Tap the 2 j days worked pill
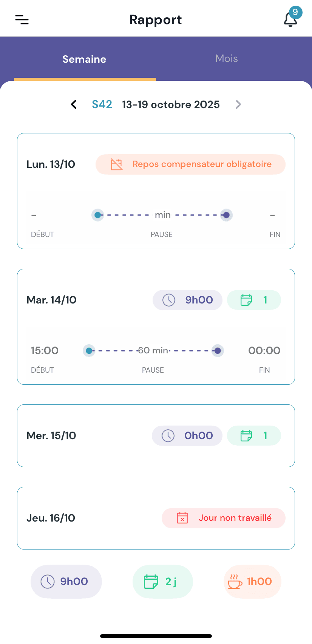Viewport: 312px width, 644px height. point(163,582)
